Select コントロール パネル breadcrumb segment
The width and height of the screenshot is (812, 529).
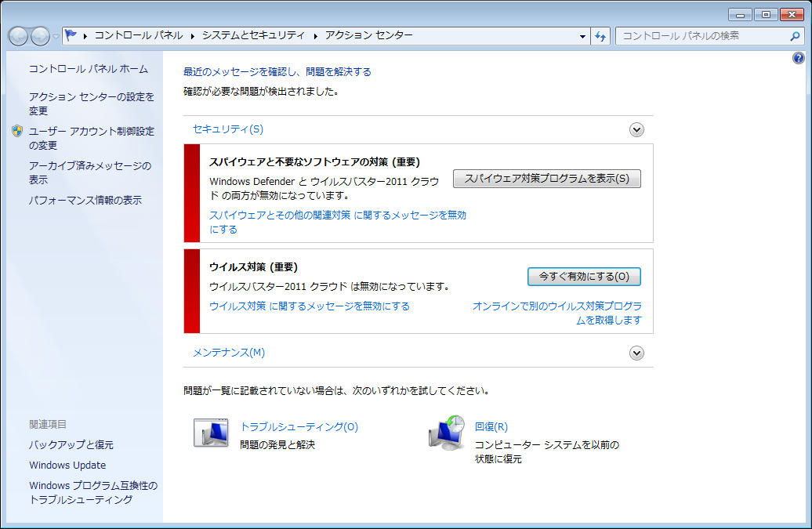click(x=138, y=35)
